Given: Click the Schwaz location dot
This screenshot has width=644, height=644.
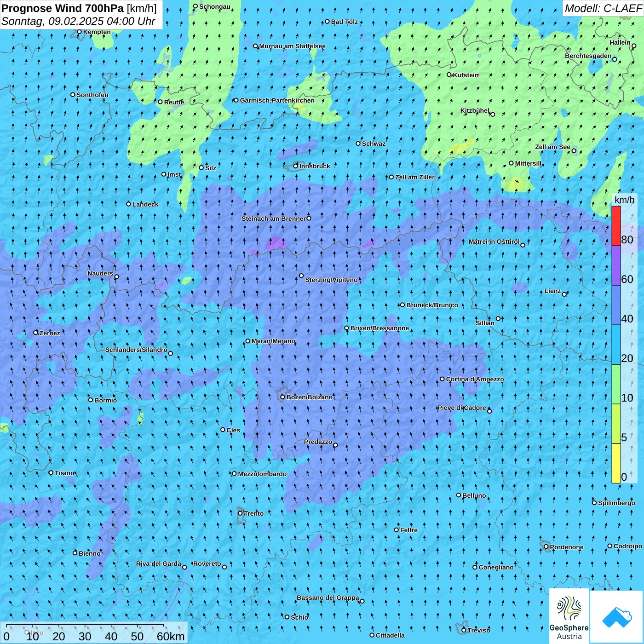Looking at the screenshot, I should [x=358, y=143].
